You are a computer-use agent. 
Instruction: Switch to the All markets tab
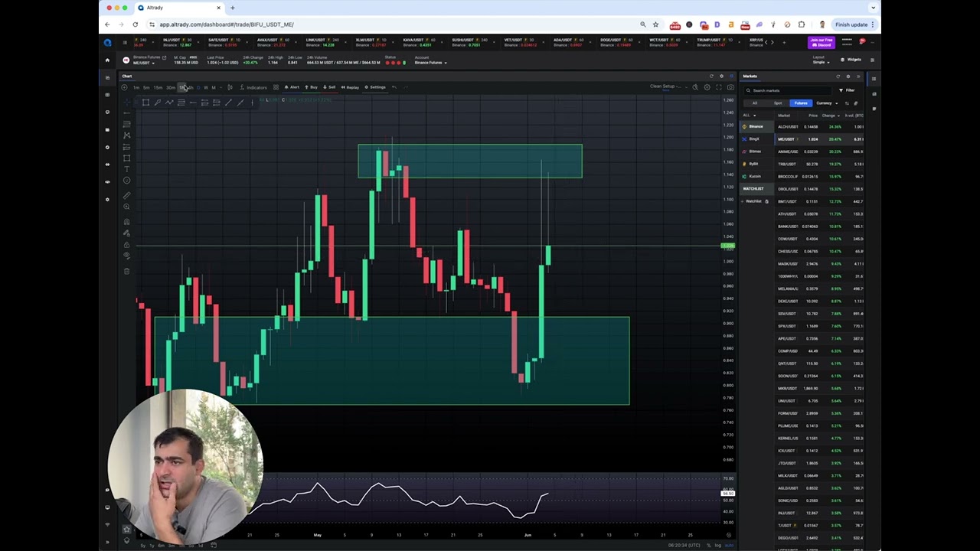pyautogui.click(x=755, y=103)
